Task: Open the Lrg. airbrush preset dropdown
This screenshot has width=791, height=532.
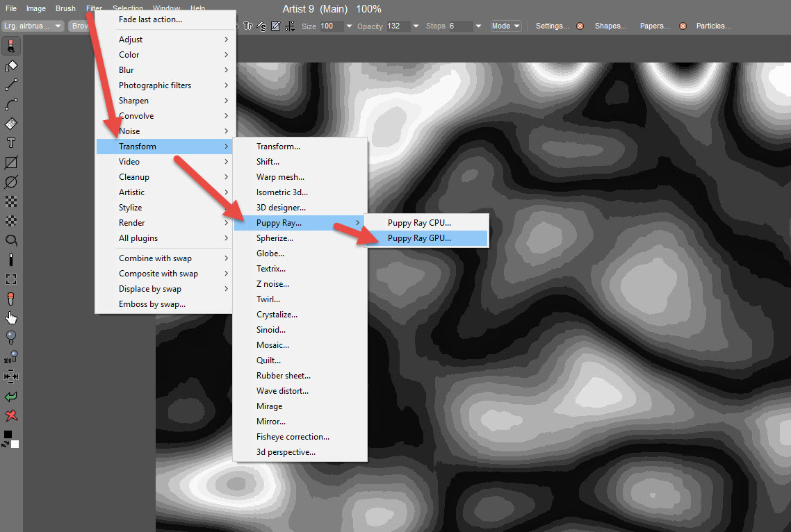Action: pos(34,26)
